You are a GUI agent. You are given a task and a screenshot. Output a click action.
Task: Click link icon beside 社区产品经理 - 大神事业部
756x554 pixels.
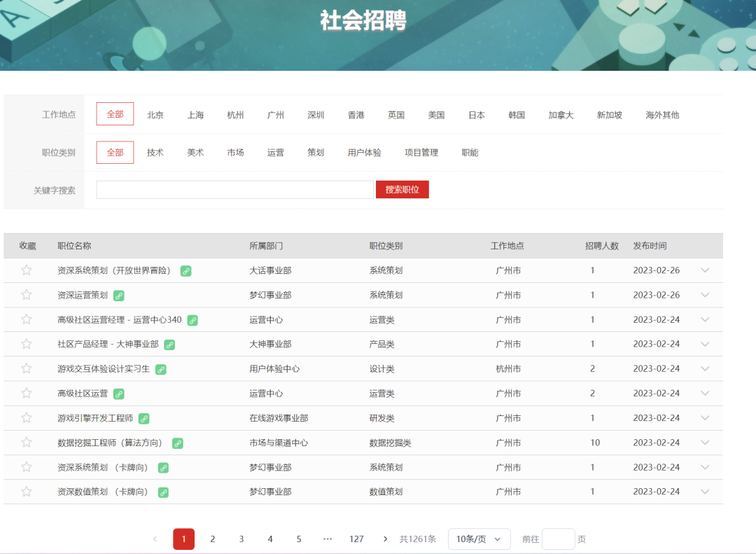(169, 345)
